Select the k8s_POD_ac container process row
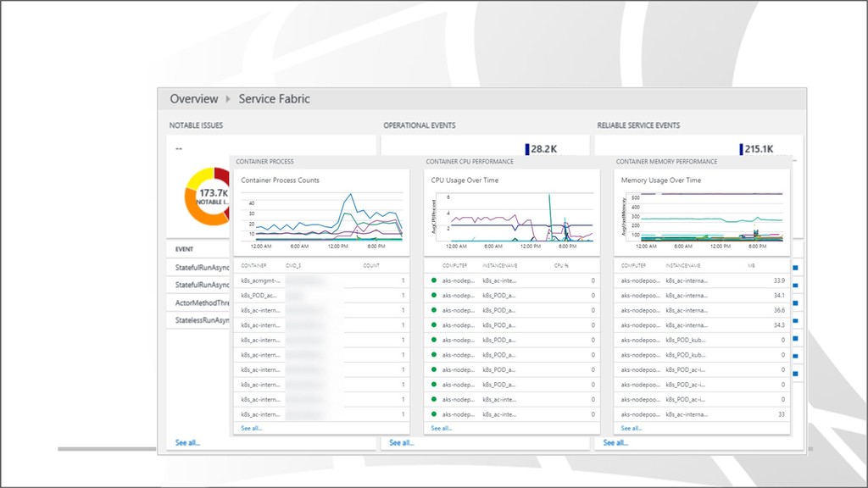Screen dimensions: 868x488 (x=321, y=296)
